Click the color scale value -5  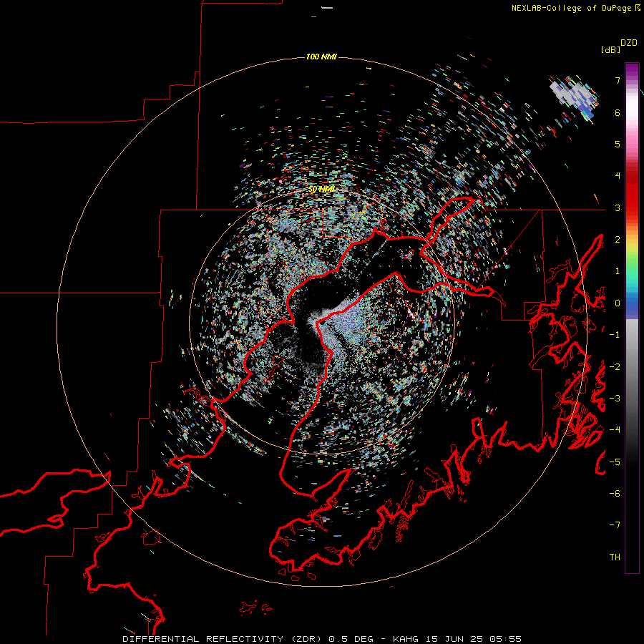pos(615,462)
